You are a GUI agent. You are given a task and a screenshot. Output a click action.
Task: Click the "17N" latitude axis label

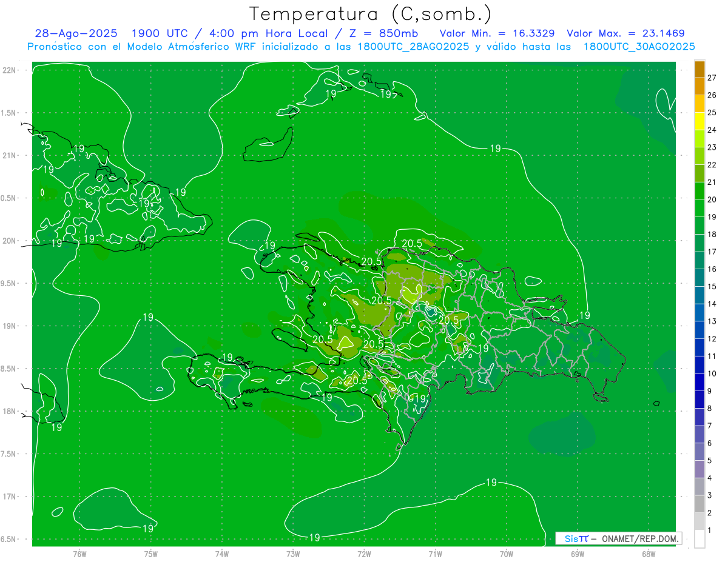click(10, 497)
